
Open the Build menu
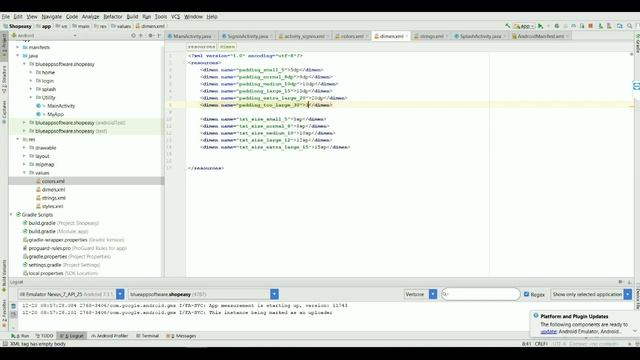[x=132, y=17]
